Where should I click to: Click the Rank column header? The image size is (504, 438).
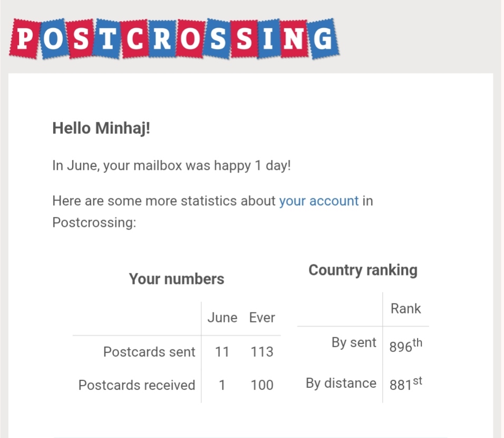coord(405,309)
